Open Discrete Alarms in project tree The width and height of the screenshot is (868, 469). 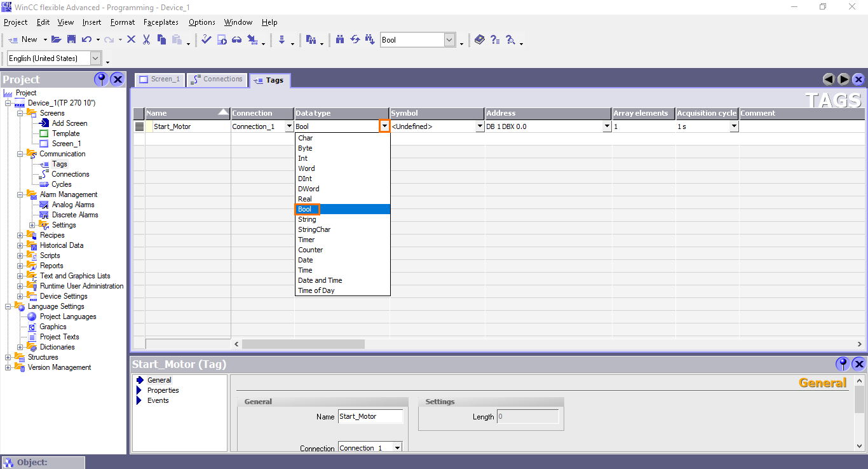[74, 215]
